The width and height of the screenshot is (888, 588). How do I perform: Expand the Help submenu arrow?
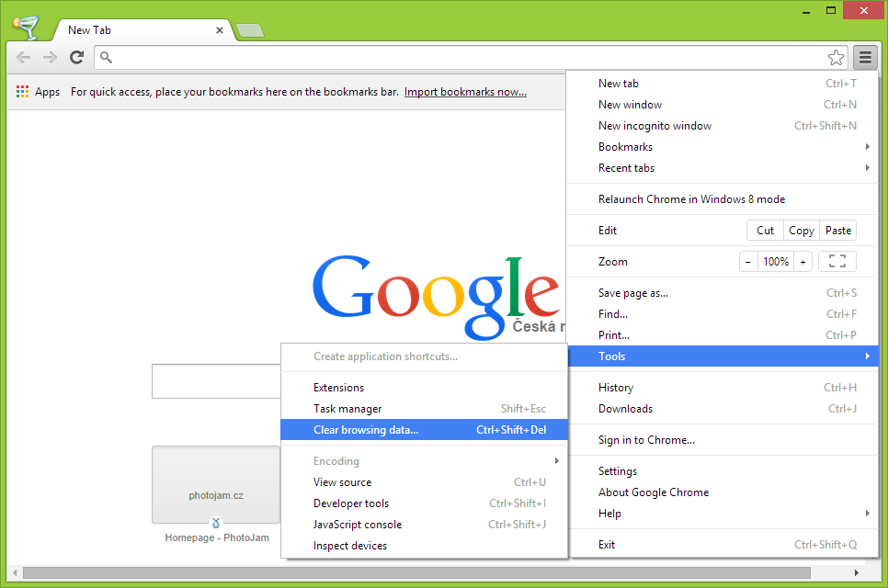coord(867,514)
